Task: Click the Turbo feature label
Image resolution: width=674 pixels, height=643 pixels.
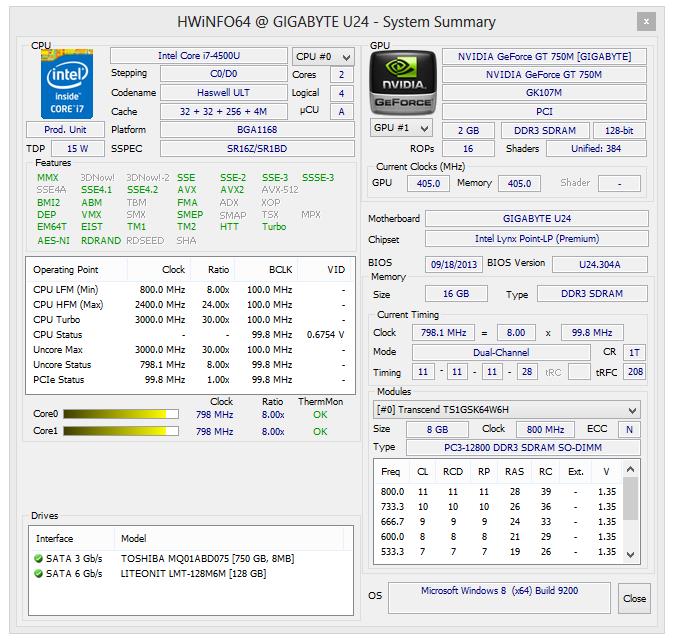Action: pyautogui.click(x=274, y=227)
